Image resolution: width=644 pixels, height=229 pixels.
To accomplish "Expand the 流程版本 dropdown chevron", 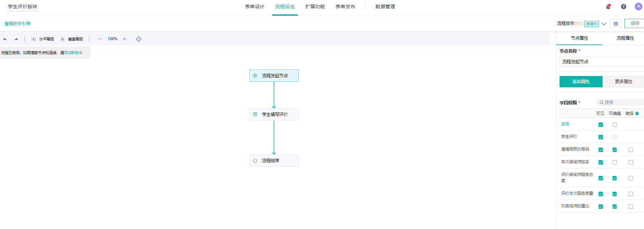I will click(x=604, y=24).
